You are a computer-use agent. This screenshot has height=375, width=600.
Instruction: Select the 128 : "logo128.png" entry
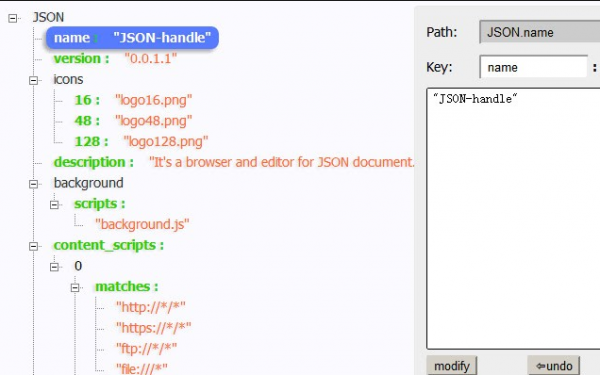click(x=141, y=142)
